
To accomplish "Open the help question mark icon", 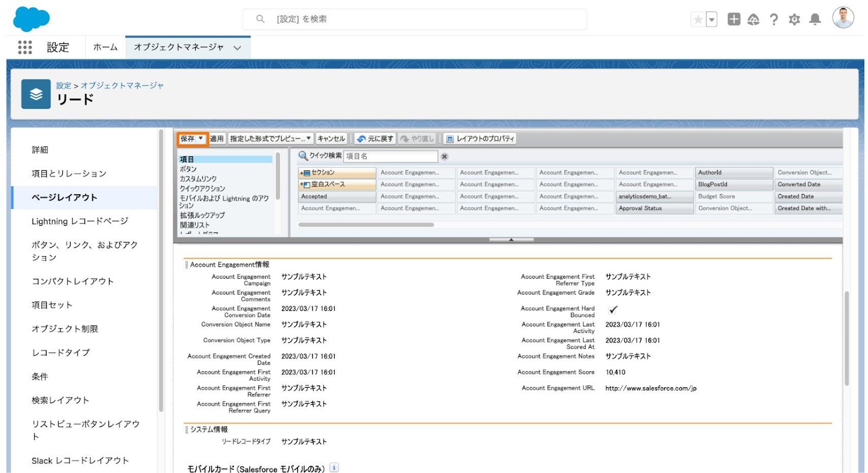I will coord(774,20).
